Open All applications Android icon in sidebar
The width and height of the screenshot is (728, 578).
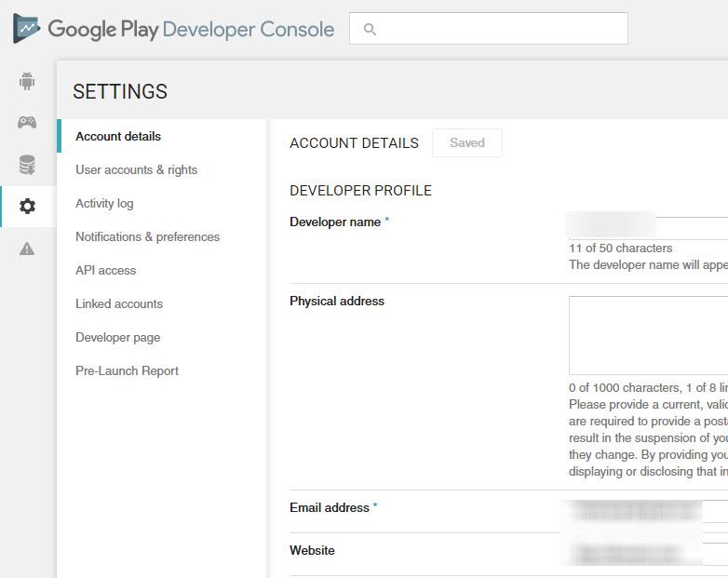coord(27,81)
